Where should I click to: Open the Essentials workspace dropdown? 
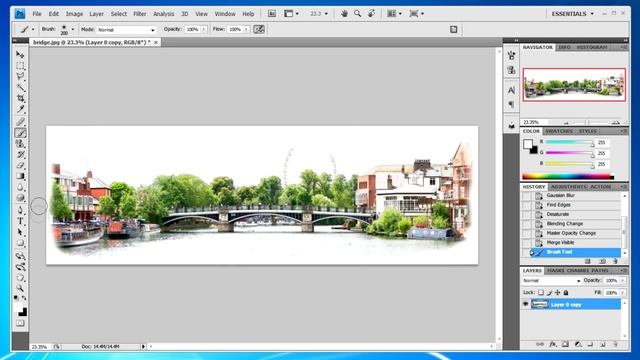[573, 13]
